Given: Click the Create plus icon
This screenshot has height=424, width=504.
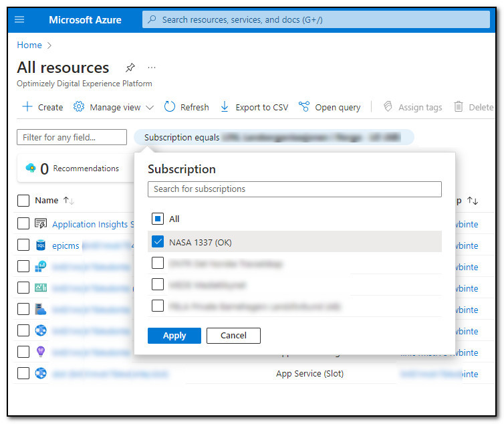Looking at the screenshot, I should [27, 106].
